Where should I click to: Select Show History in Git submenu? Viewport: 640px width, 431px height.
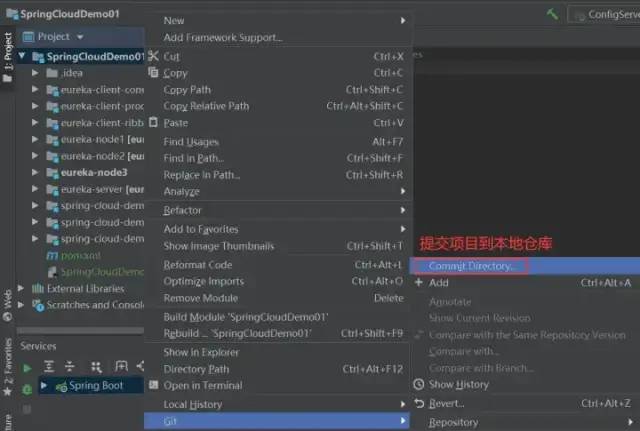click(x=525, y=384)
